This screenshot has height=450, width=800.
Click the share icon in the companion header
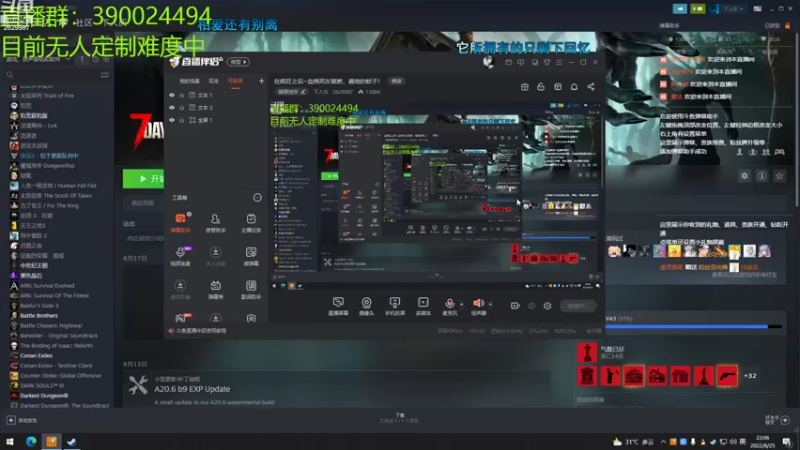click(591, 87)
